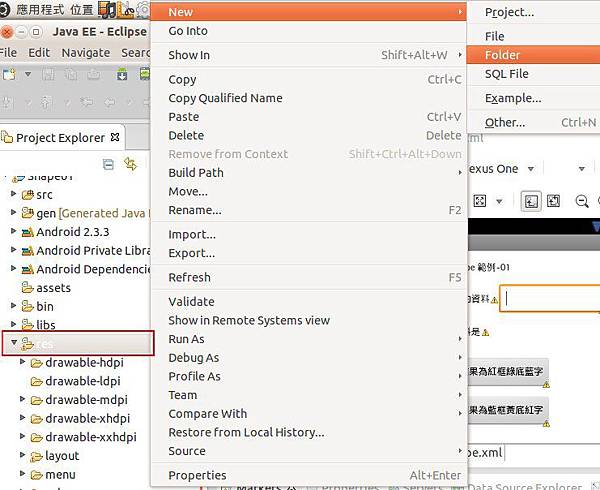Expand Android Dependencies node
600x490 pixels.
coord(13,269)
